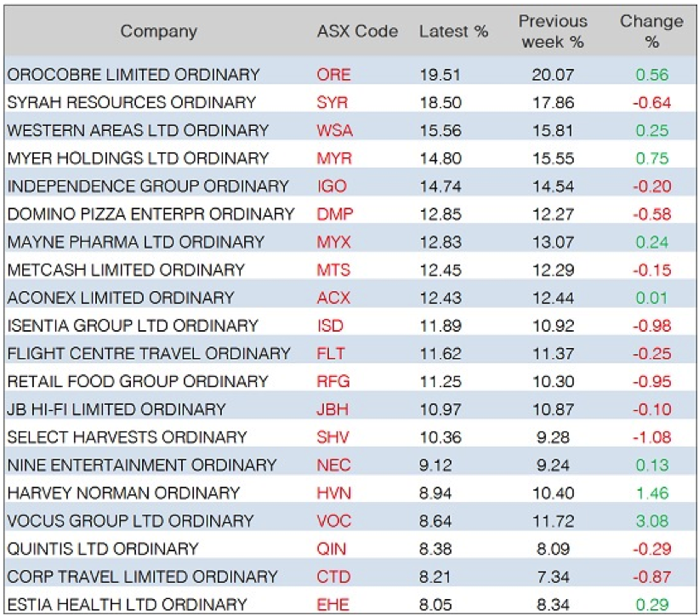
Task: Click the Company column header
Action: click(158, 31)
